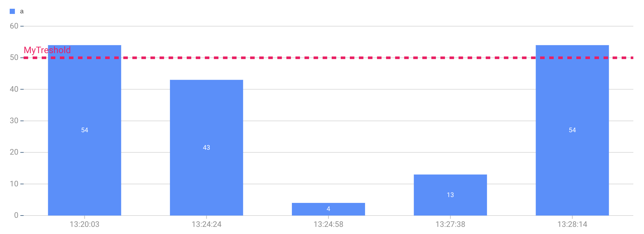Select the legend label a
This screenshot has height=234, width=644.
22,11
